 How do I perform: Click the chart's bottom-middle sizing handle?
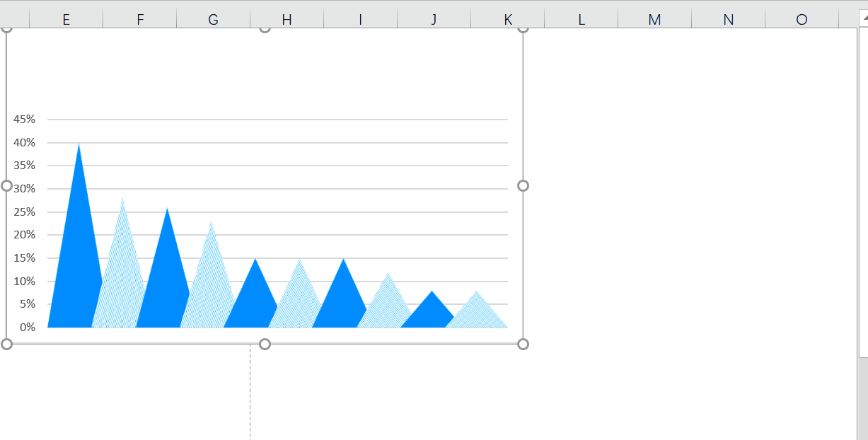[265, 344]
